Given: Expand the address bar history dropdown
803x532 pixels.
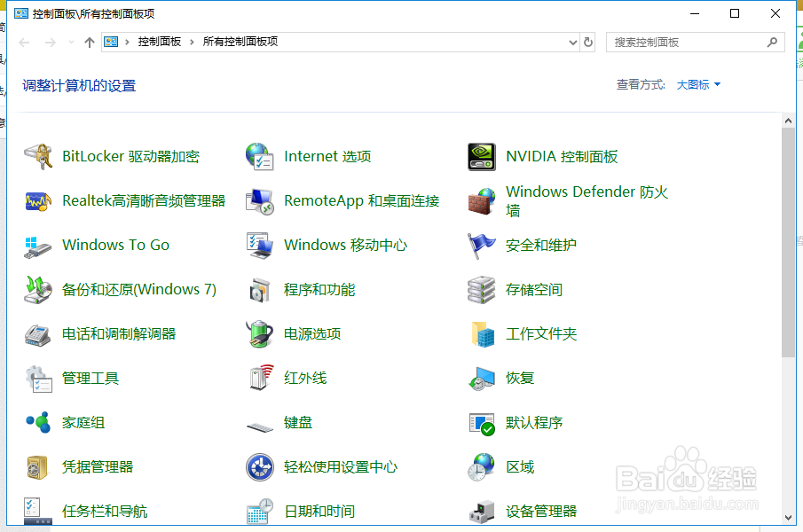Looking at the screenshot, I should pos(573,43).
